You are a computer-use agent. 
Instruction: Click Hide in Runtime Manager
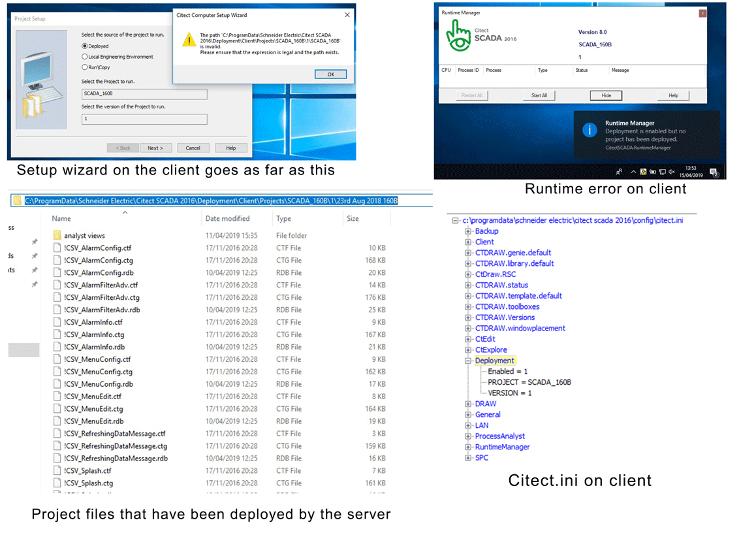pos(606,95)
